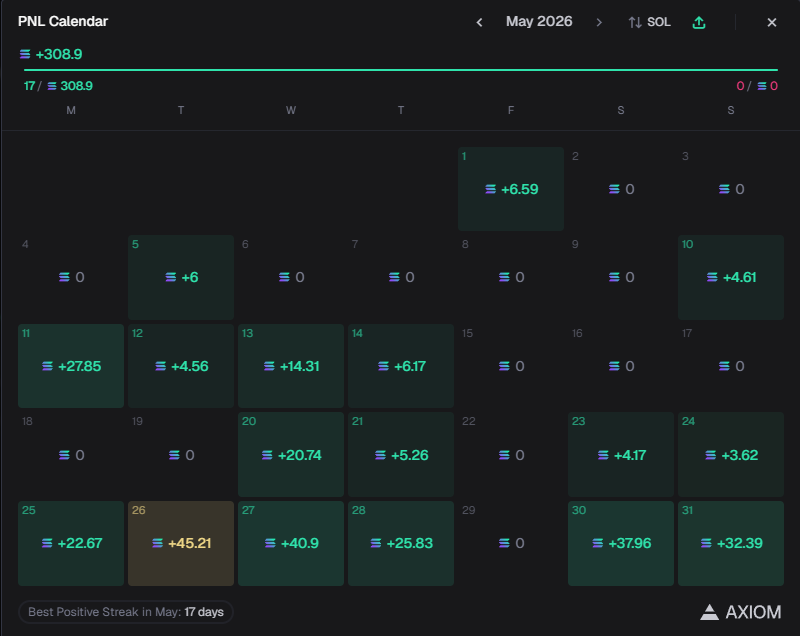Click the green win ratio progress bar
Image resolution: width=800 pixels, height=636 pixels.
point(401,69)
